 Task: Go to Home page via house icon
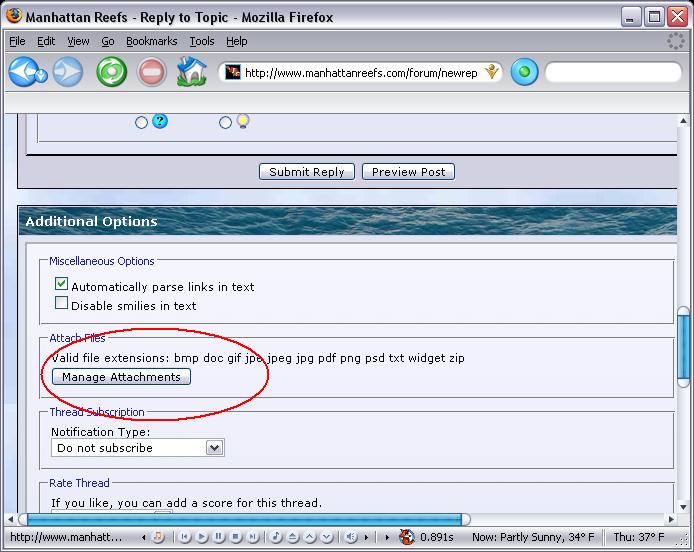pos(191,72)
